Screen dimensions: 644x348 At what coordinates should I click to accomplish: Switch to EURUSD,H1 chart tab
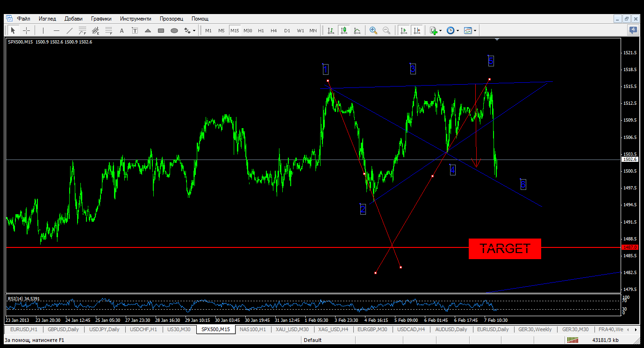tap(24, 329)
